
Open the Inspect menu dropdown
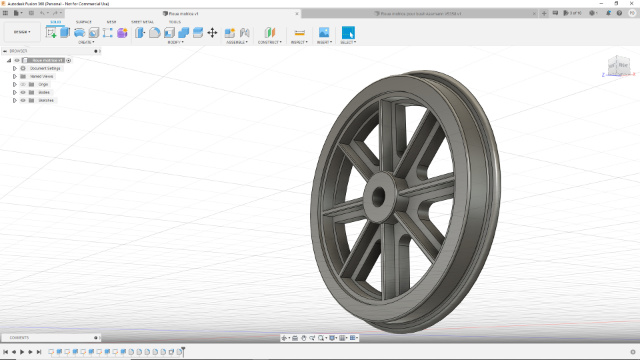click(x=299, y=42)
